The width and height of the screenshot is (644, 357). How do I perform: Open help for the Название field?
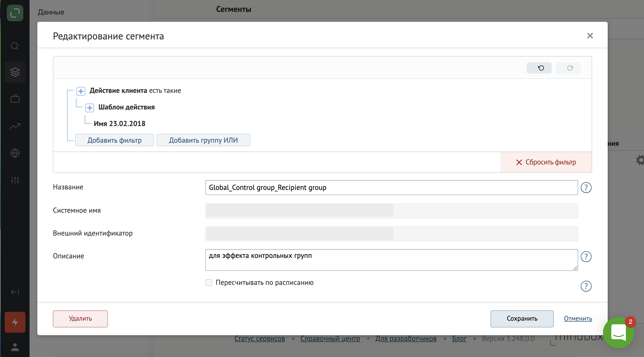pyautogui.click(x=586, y=188)
